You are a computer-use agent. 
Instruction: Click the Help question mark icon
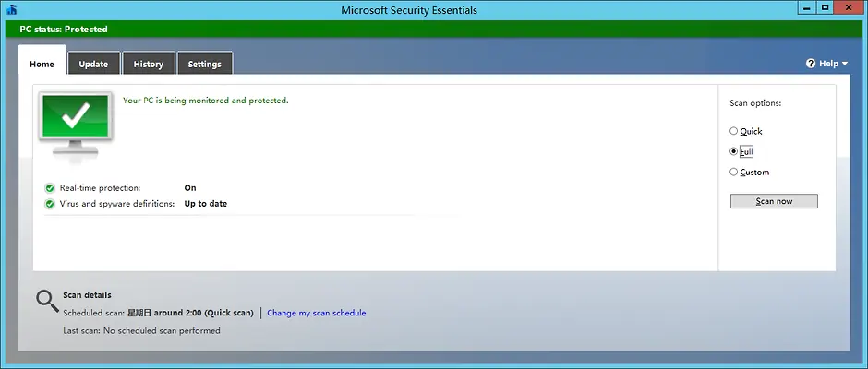(x=811, y=64)
